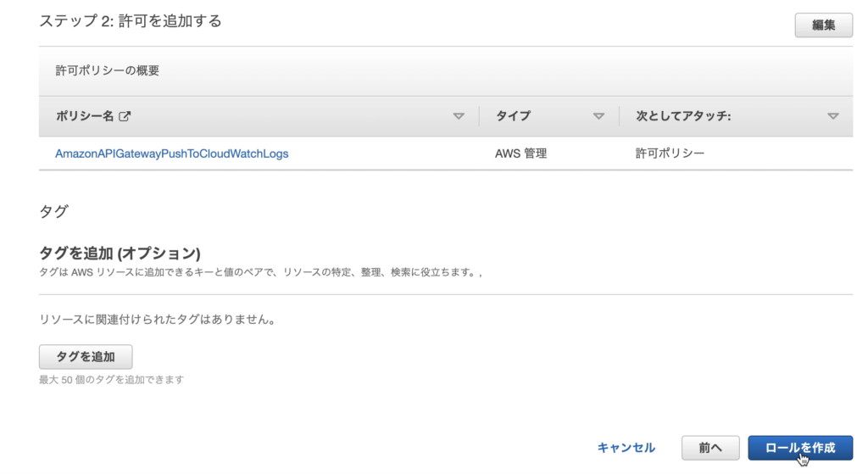
Task: Select the 許可ポリシー cell in the row
Action: click(x=670, y=153)
